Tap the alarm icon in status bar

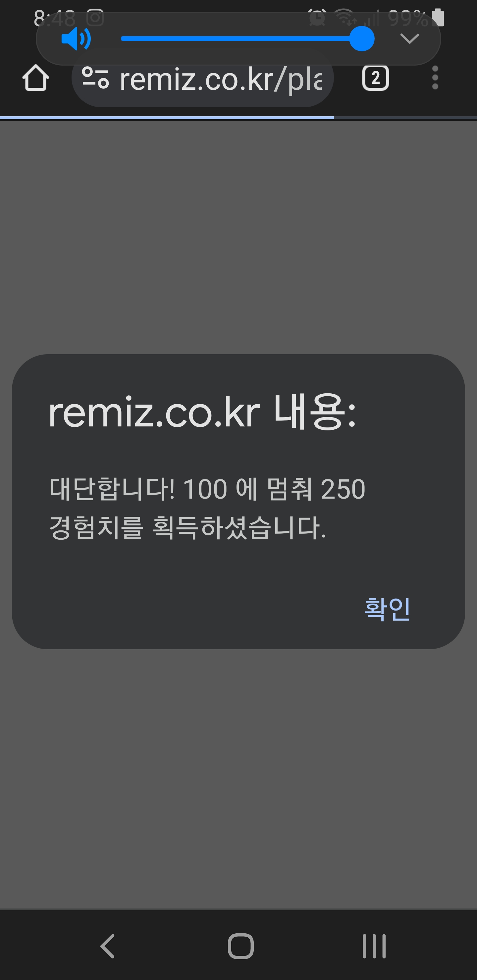click(x=317, y=18)
